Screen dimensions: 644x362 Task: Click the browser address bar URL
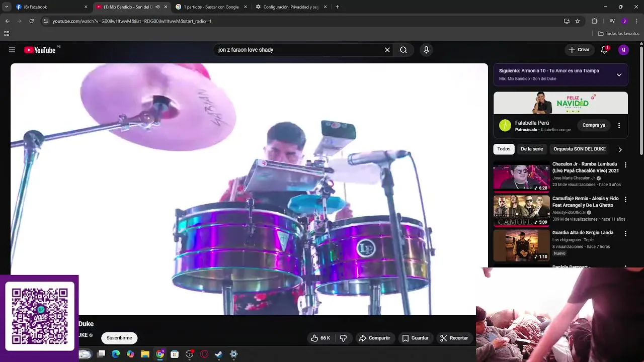[x=132, y=21]
